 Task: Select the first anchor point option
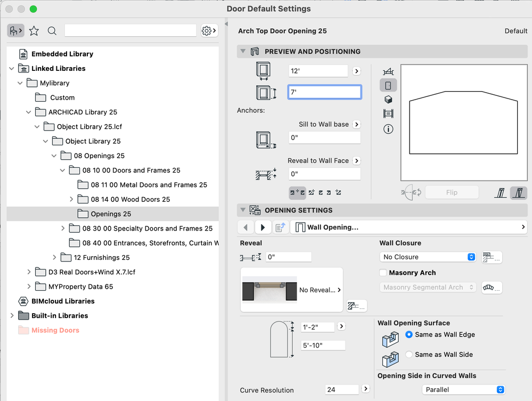(x=297, y=192)
